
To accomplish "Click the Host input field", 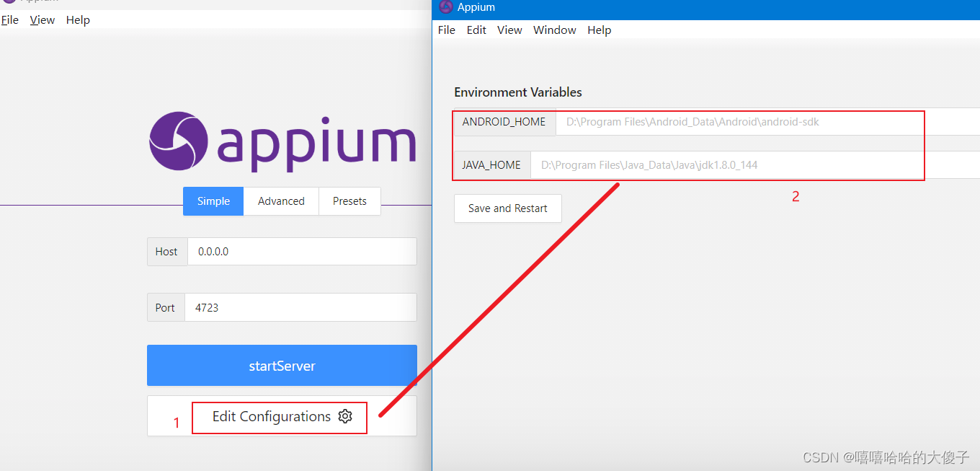I will (302, 252).
